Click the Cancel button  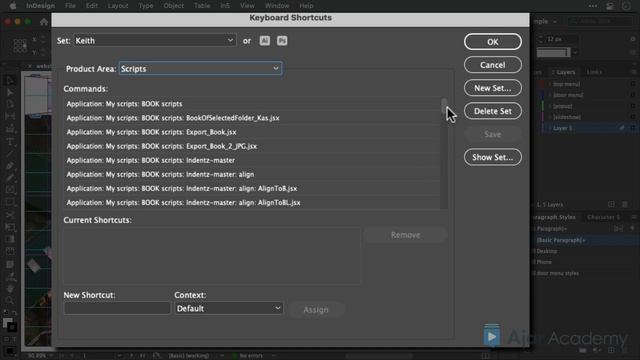[x=493, y=65]
